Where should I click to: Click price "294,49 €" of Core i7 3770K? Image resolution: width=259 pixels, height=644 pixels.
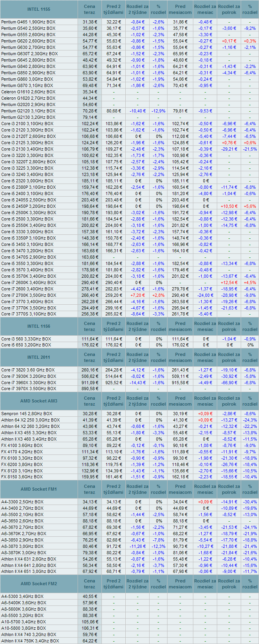point(90,308)
